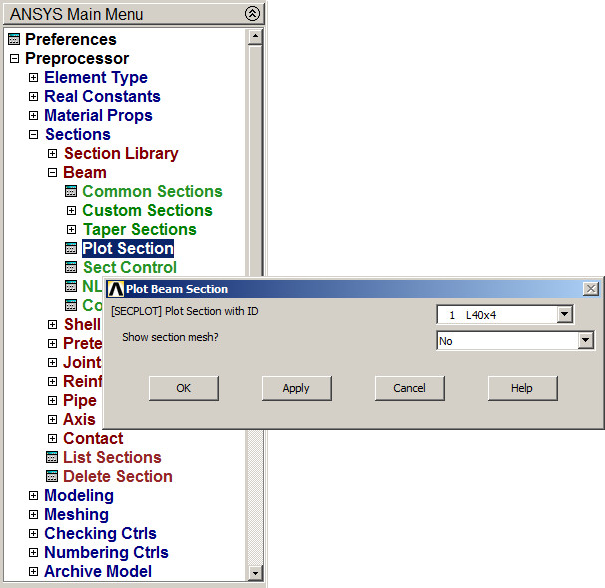Cancel the Plot Beam Section dialog

(x=409, y=388)
